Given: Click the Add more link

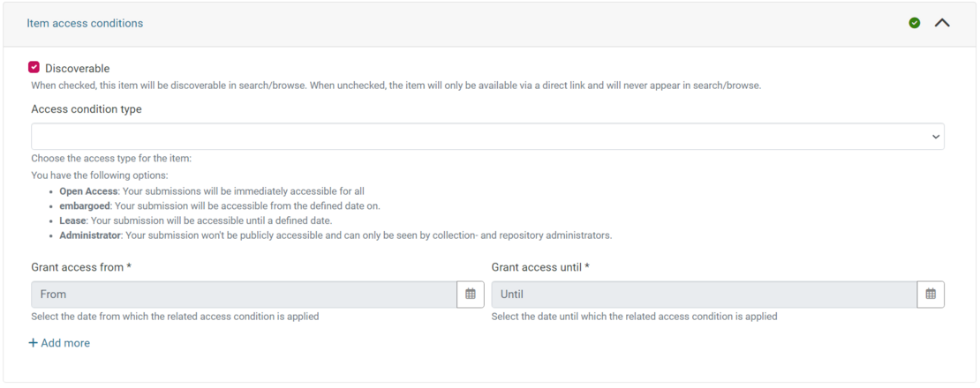Looking at the screenshot, I should [x=65, y=343].
